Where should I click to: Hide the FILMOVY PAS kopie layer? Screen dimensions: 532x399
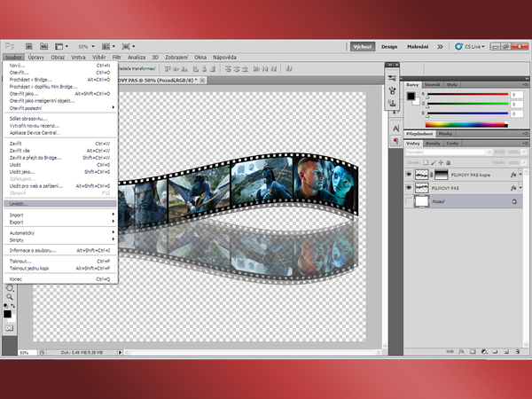click(x=411, y=176)
